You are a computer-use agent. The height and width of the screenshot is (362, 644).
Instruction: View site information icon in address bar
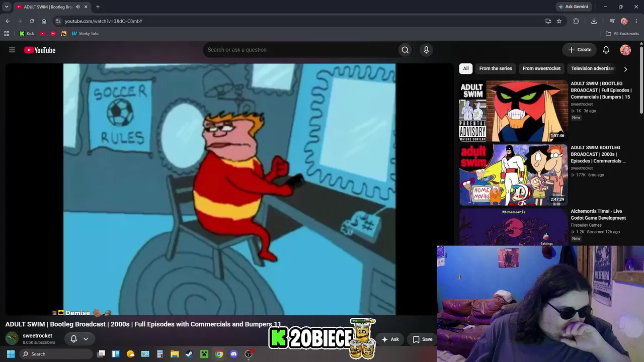point(58,21)
